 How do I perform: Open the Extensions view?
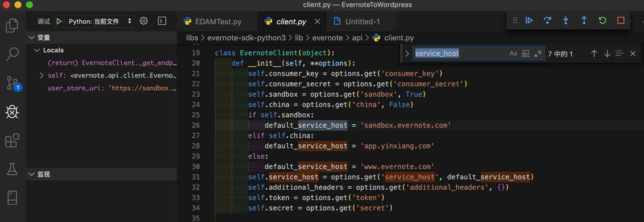pos(12,140)
